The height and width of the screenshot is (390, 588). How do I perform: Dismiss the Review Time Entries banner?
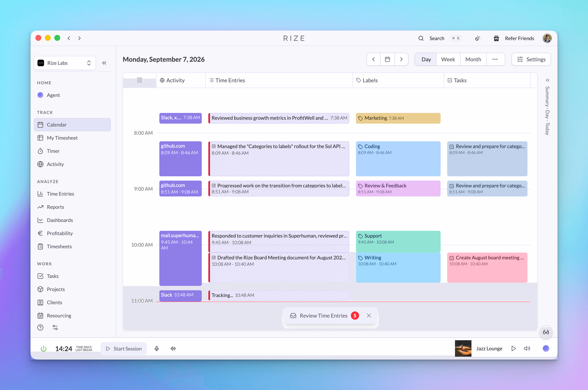pyautogui.click(x=369, y=316)
